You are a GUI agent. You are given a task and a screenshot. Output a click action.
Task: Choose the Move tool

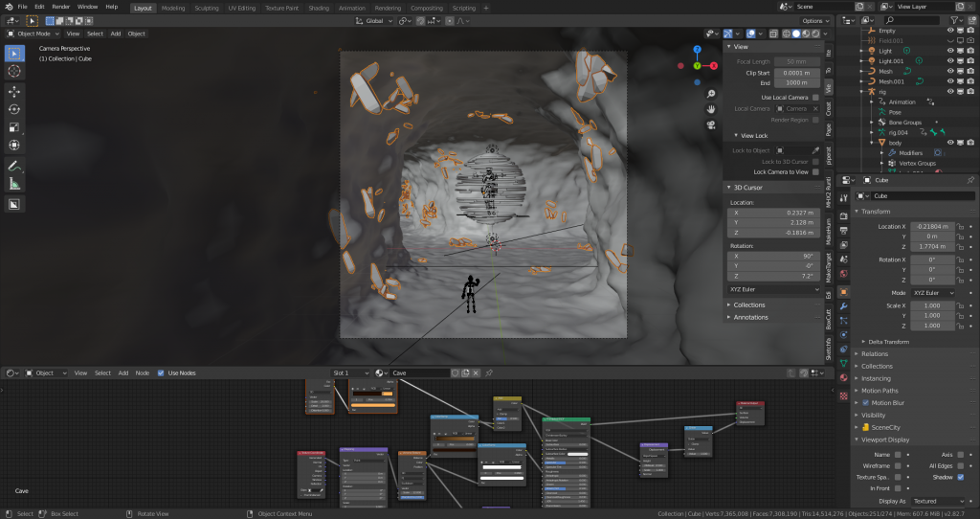[14, 91]
